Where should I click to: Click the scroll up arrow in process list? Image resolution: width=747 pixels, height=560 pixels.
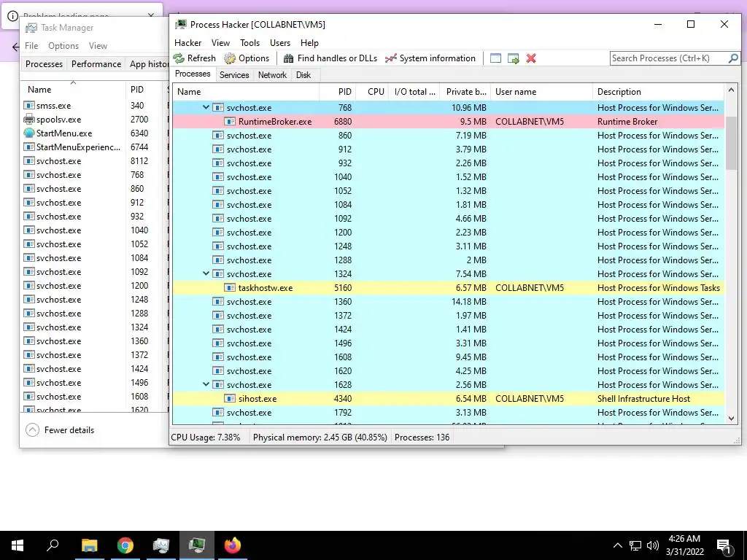click(x=731, y=90)
